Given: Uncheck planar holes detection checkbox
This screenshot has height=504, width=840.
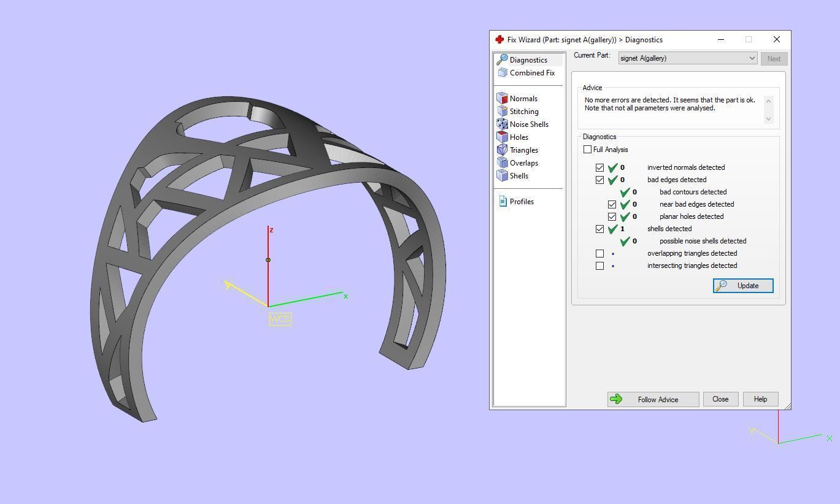Looking at the screenshot, I should [612, 216].
